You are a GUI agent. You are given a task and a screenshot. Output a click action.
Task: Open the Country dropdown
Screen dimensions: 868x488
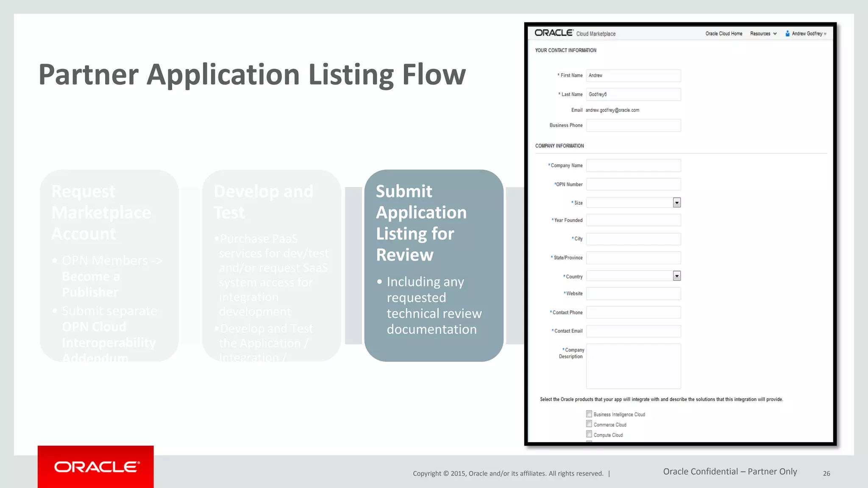pos(634,276)
